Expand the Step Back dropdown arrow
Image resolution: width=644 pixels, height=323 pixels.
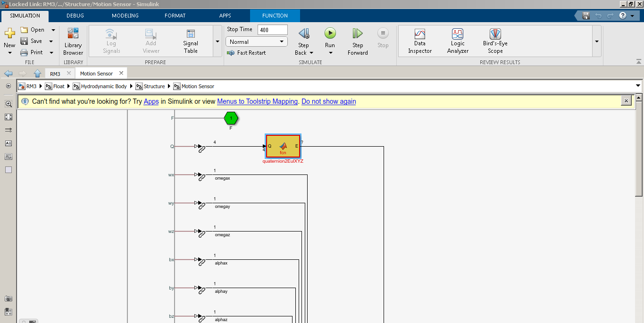coord(311,52)
